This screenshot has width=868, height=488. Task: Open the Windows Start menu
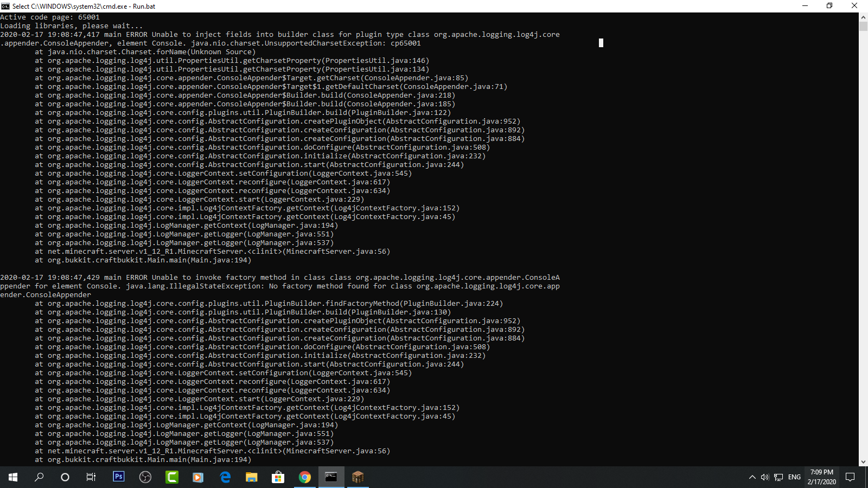(13, 477)
